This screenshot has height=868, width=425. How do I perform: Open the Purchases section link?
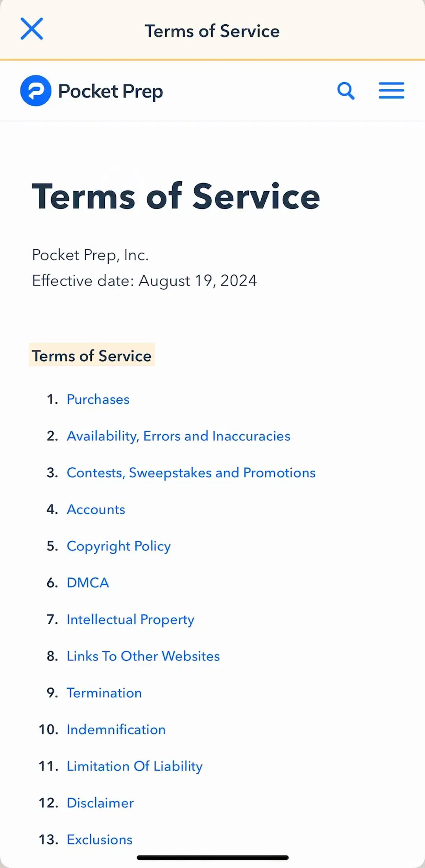coord(98,399)
